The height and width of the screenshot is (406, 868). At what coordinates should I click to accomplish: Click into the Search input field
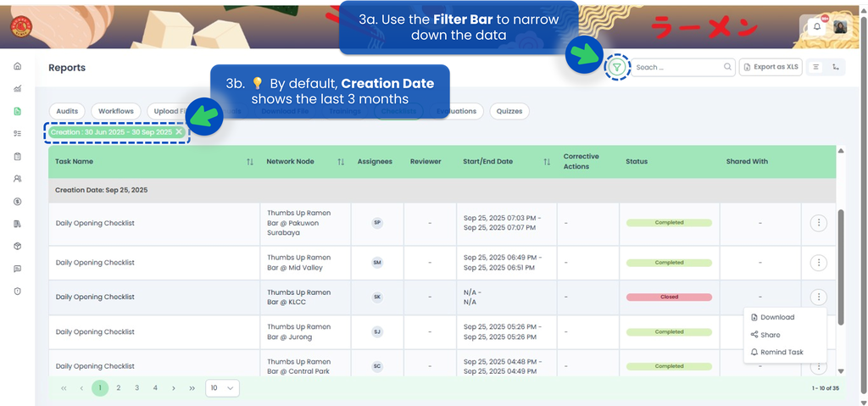tap(678, 67)
